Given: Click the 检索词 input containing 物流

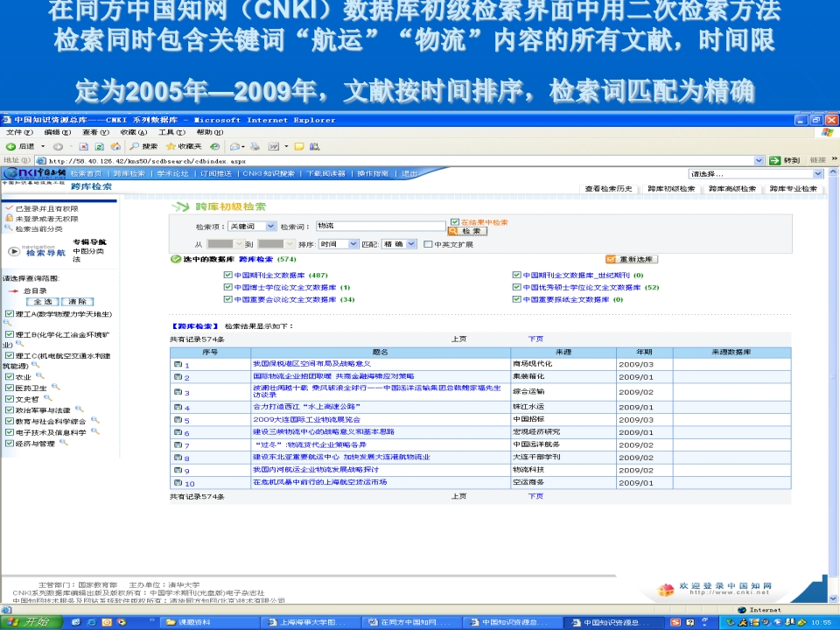Looking at the screenshot, I should pyautogui.click(x=381, y=226).
